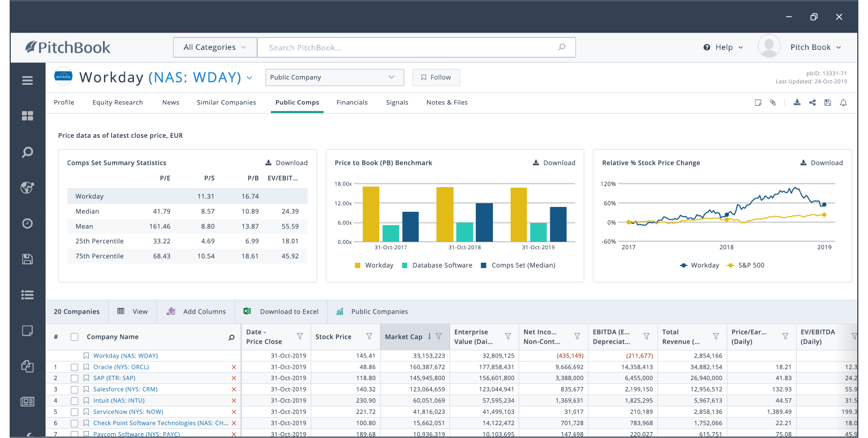Search company names magnifier in table header
Screen dimensions: 868x438
[231, 337]
